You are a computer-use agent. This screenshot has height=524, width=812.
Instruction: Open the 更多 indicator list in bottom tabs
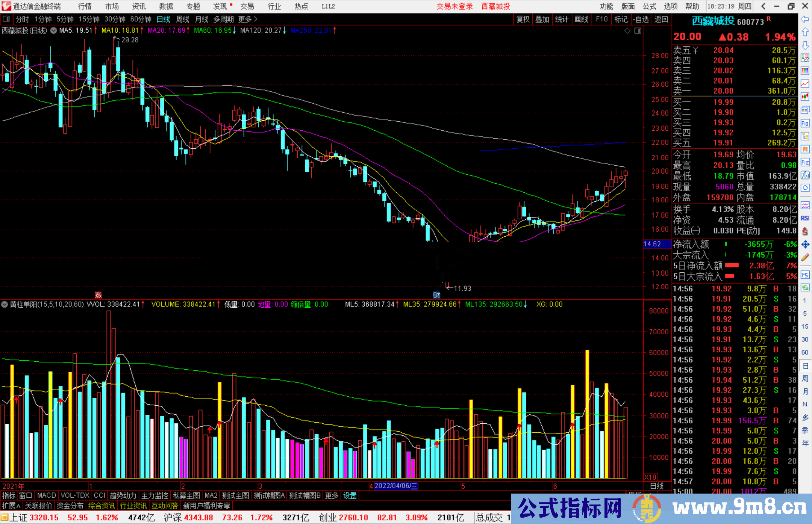coord(331,495)
